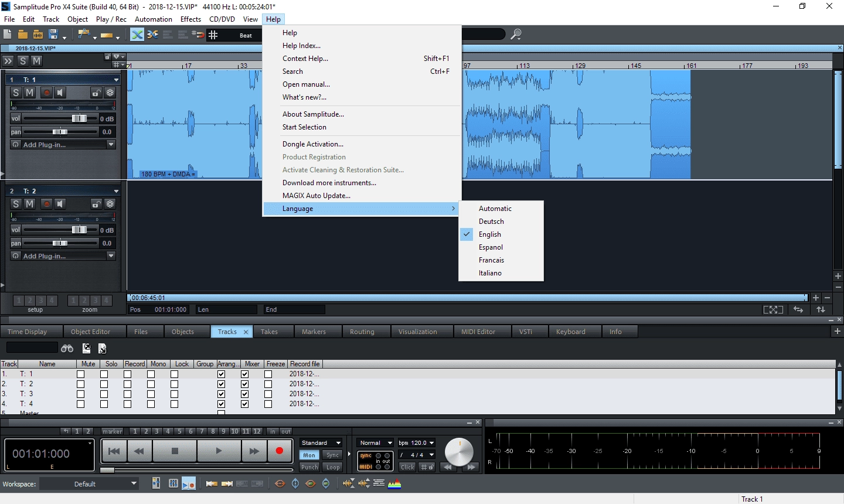Click the red record transport button
Viewport: 844px width, 504px height.
[x=280, y=451]
